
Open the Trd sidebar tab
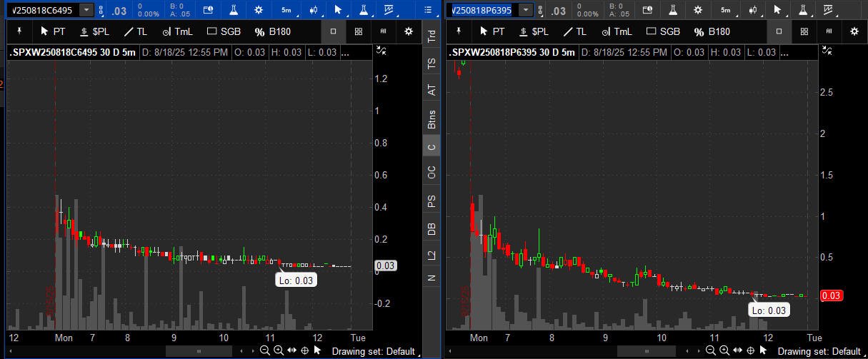[x=431, y=38]
